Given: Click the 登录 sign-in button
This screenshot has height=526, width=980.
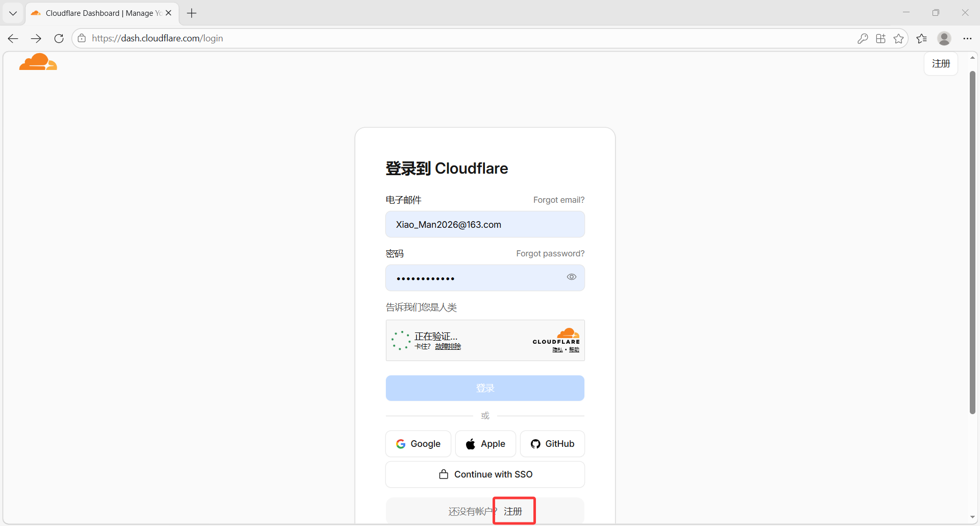Looking at the screenshot, I should pos(485,388).
